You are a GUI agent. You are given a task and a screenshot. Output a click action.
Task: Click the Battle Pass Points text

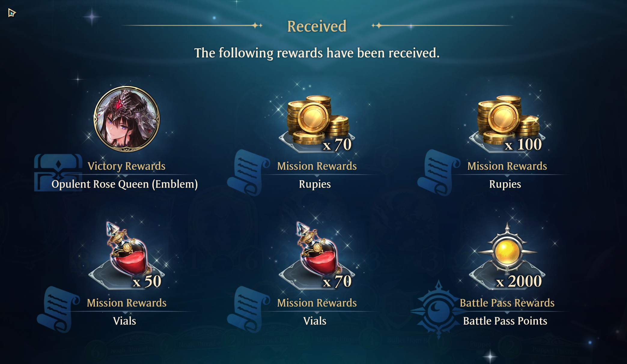(x=505, y=321)
